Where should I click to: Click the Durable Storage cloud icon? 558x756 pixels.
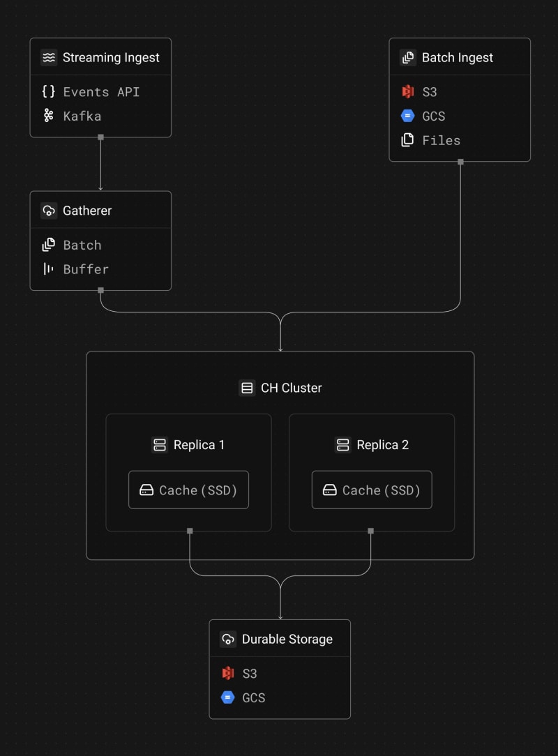(227, 640)
